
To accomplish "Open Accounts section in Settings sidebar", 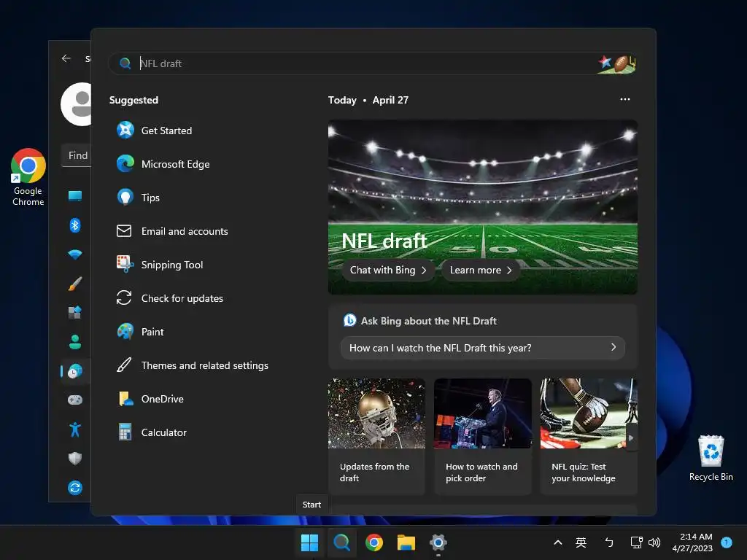I will point(75,341).
